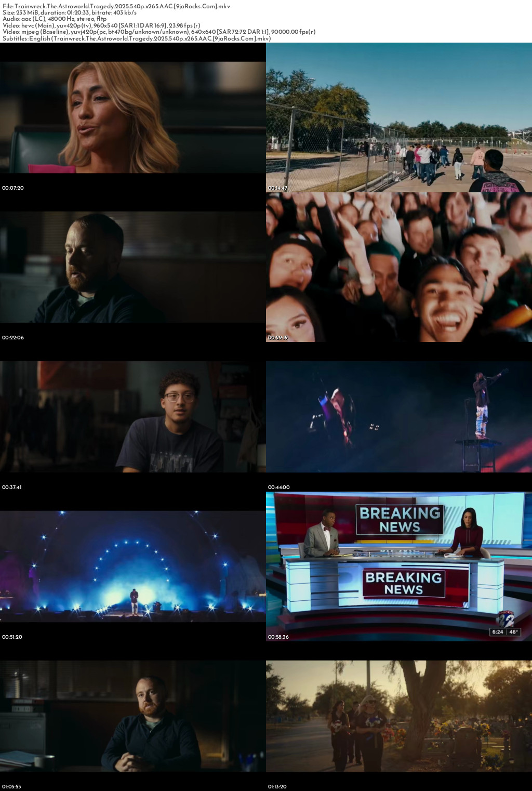This screenshot has height=791, width=532.
Task: Click the cheering crowd selfie thumbnail
Action: (x=398, y=267)
